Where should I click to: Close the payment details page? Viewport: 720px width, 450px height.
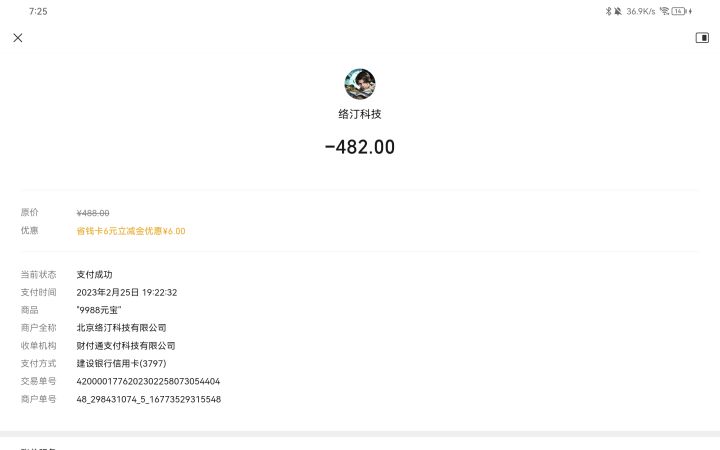click(x=18, y=38)
